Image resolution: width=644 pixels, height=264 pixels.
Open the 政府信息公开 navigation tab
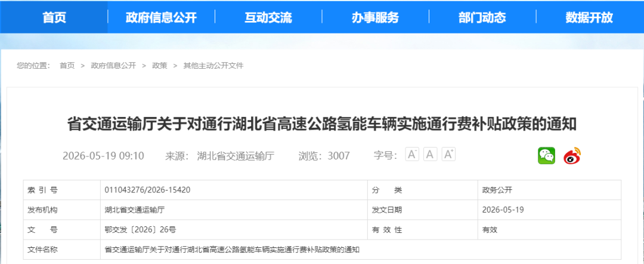point(161,17)
